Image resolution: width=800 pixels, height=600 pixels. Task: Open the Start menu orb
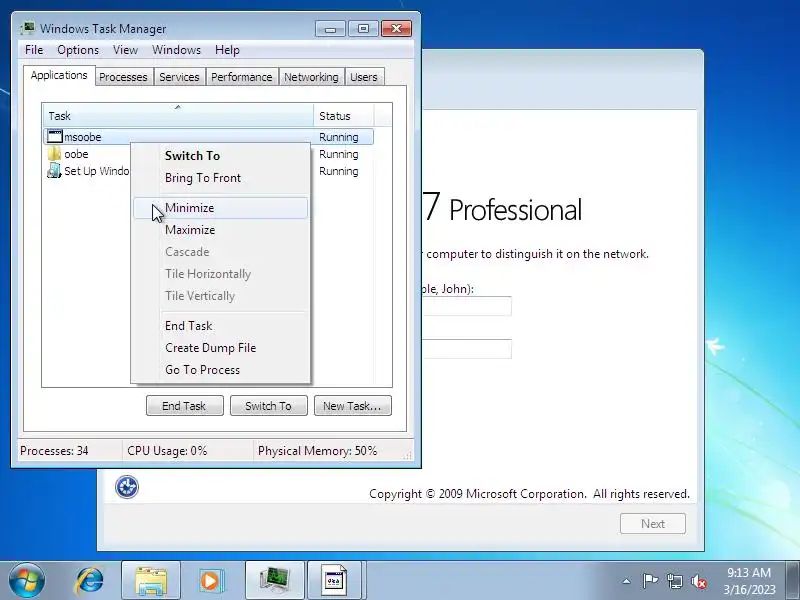click(x=27, y=580)
